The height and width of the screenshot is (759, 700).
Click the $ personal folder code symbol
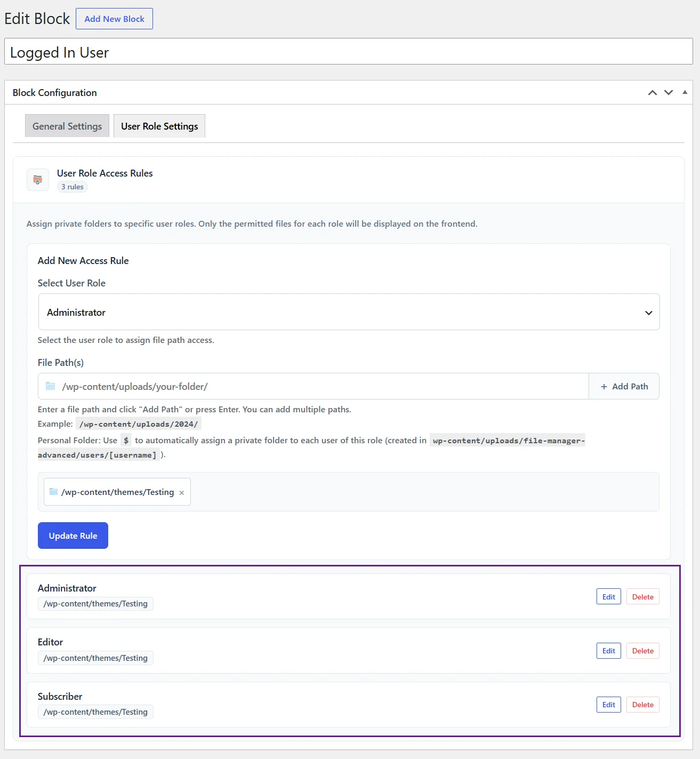(x=126, y=441)
